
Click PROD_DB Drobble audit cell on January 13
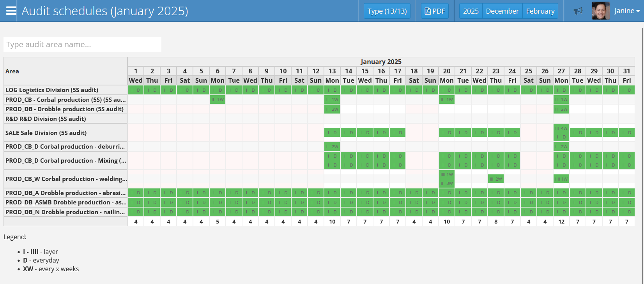click(332, 109)
